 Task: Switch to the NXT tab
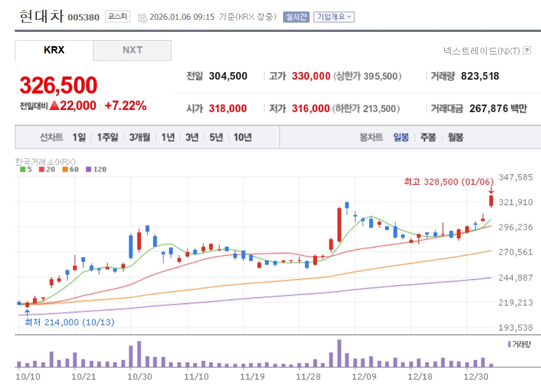click(132, 51)
